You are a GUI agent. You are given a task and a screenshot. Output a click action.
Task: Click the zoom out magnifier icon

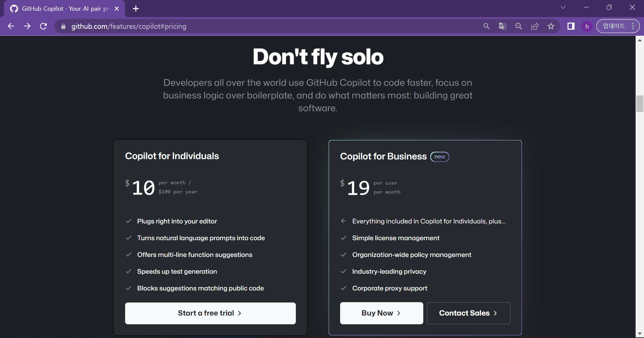point(519,26)
